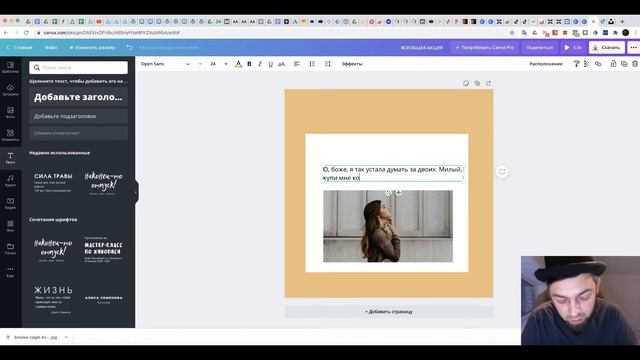The height and width of the screenshot is (360, 640).
Task: Open the three-dots more options menu
Action: (633, 48)
